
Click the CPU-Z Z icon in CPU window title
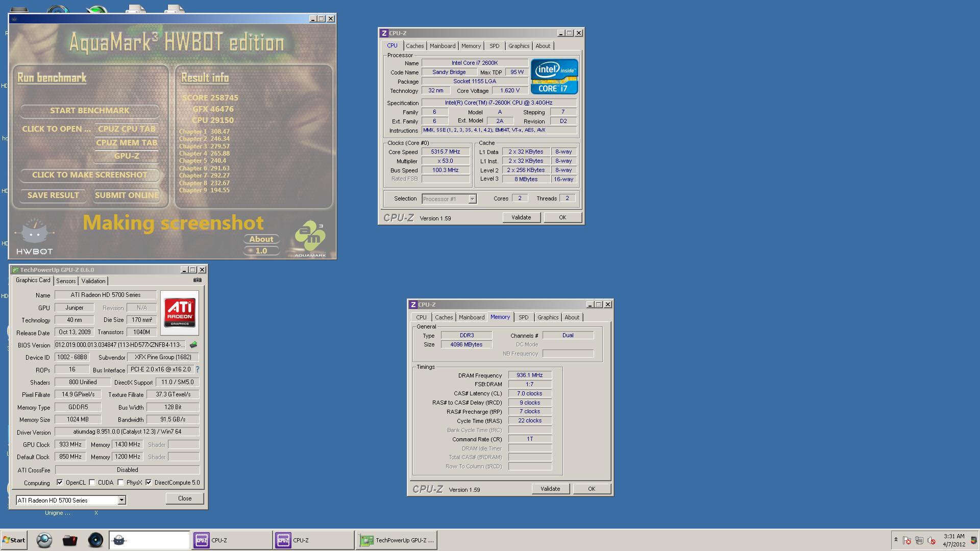point(384,33)
